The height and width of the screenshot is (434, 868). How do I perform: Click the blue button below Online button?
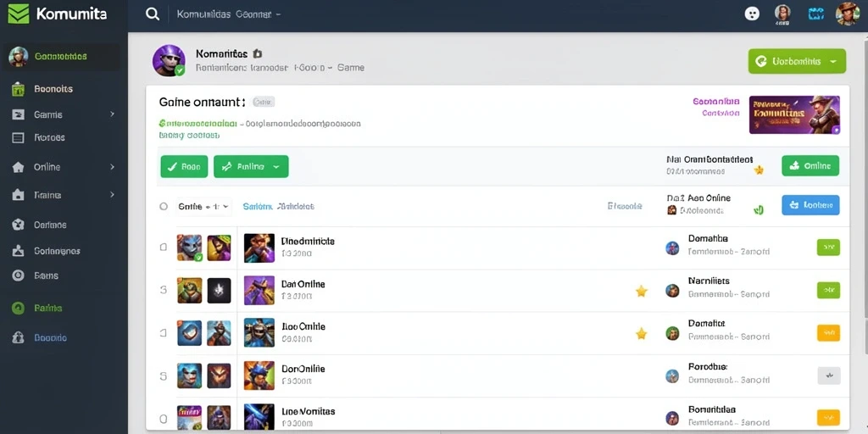click(810, 205)
